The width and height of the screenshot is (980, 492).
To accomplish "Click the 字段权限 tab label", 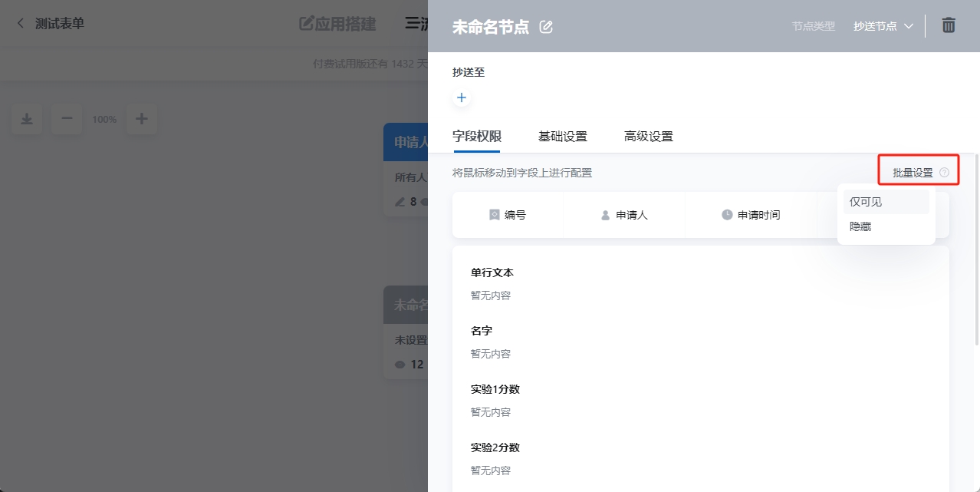I will [x=475, y=136].
